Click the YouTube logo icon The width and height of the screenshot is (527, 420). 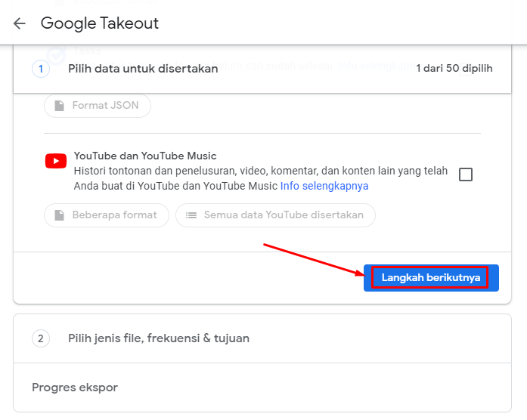(56, 161)
